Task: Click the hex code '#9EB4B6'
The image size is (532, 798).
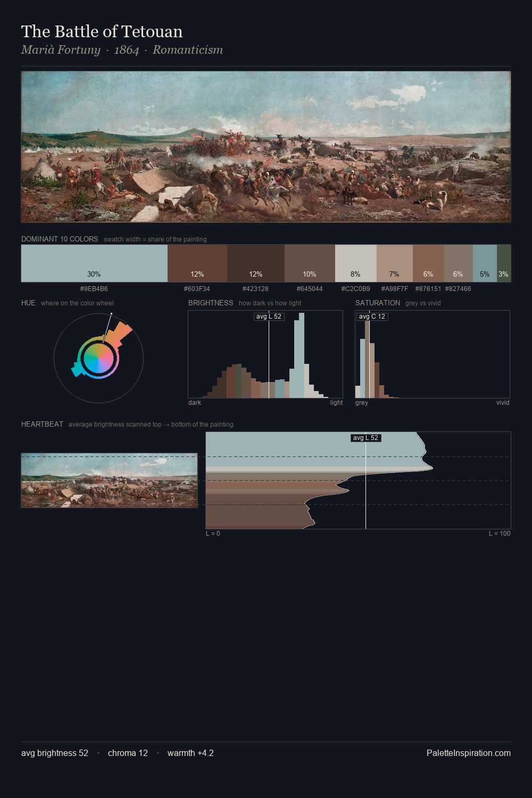Action: pyautogui.click(x=94, y=289)
